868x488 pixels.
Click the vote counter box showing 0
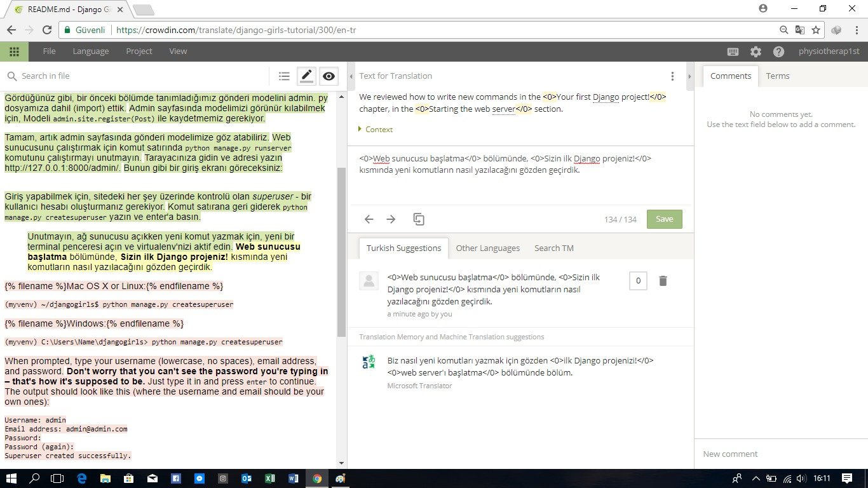[x=638, y=281]
